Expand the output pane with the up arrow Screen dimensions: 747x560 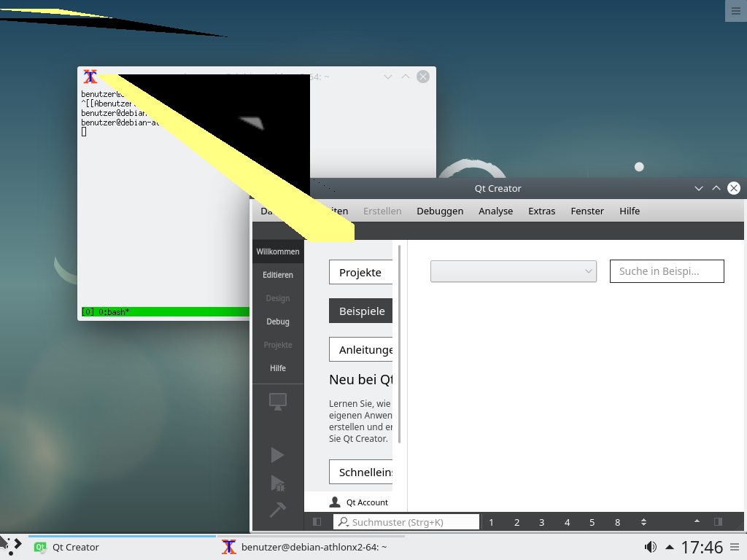[697, 521]
